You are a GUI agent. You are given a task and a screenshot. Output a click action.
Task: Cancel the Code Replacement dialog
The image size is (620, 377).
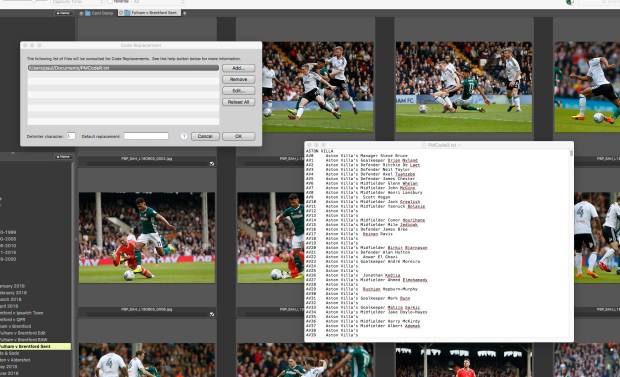click(x=205, y=136)
